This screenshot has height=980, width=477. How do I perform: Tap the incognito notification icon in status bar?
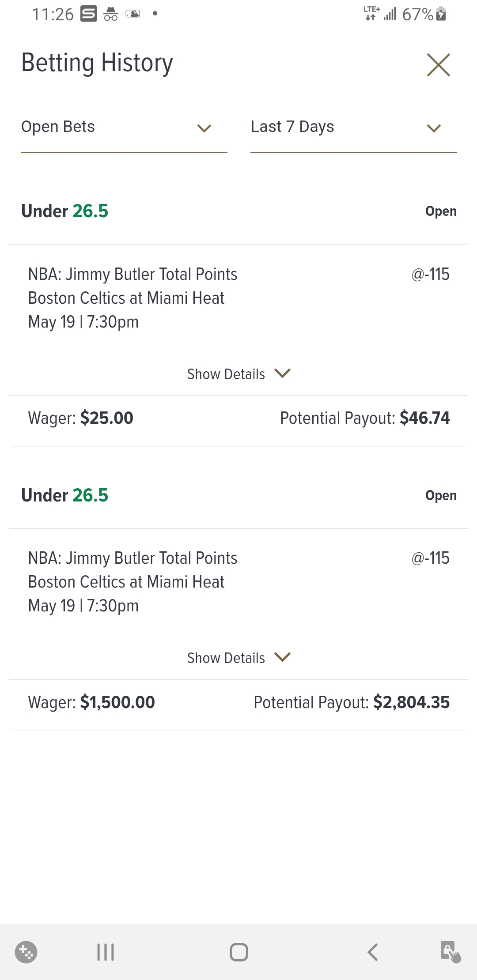click(111, 14)
